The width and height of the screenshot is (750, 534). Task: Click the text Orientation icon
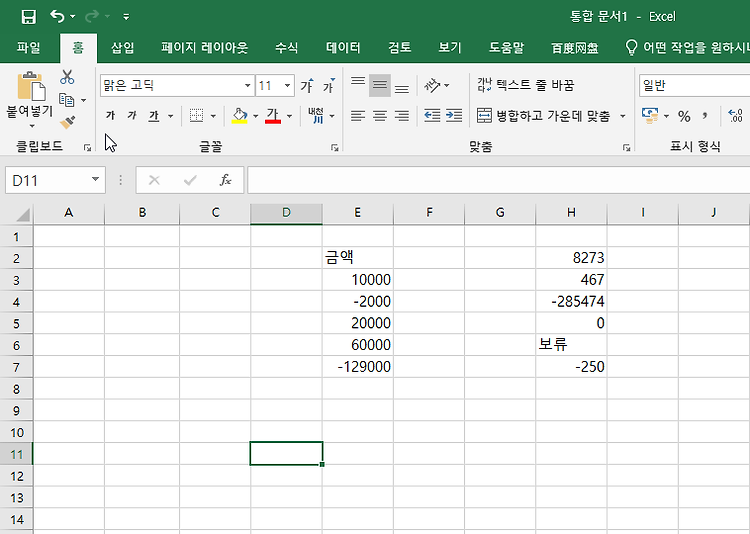(432, 86)
